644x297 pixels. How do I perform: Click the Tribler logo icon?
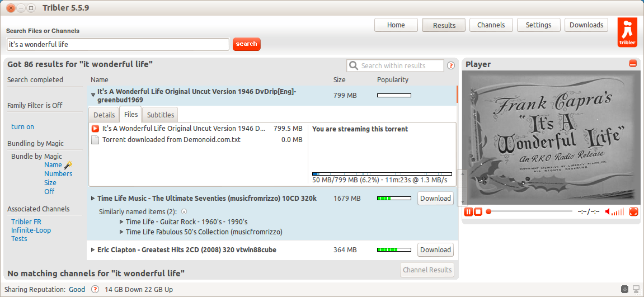click(627, 32)
